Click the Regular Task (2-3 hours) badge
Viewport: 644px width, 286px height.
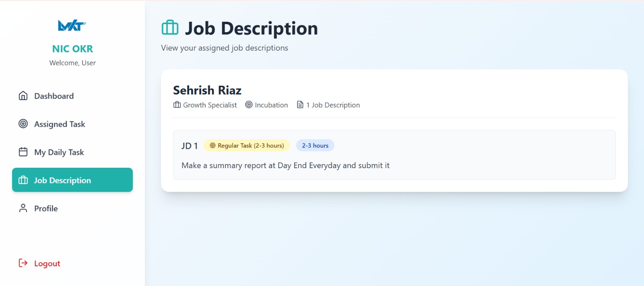[x=246, y=145]
